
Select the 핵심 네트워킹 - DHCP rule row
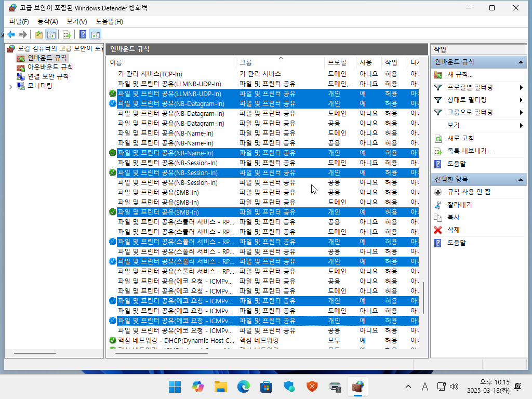coord(263,340)
